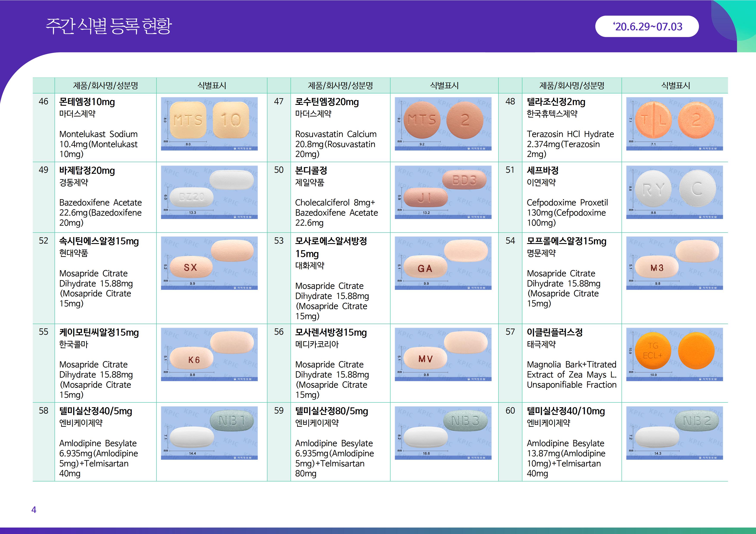Open the MV tablet identification image

[443, 354]
